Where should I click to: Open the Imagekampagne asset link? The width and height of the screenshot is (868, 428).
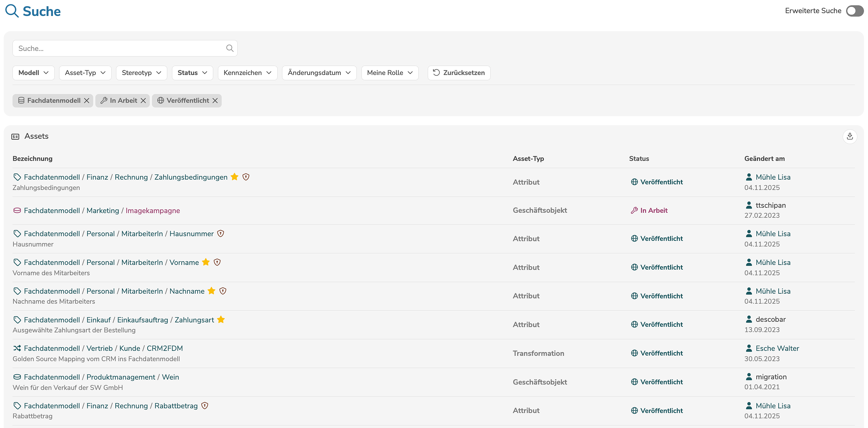(x=153, y=211)
